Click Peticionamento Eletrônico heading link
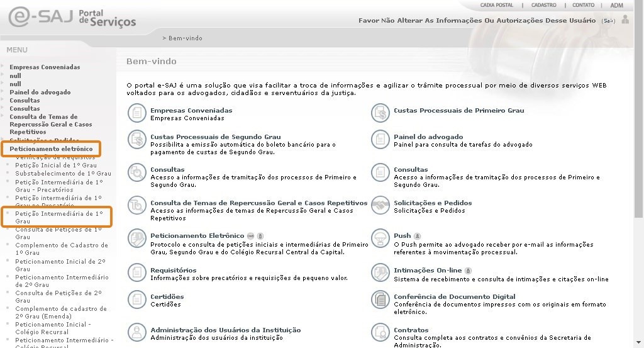The height and width of the screenshot is (348, 644). 197,236
